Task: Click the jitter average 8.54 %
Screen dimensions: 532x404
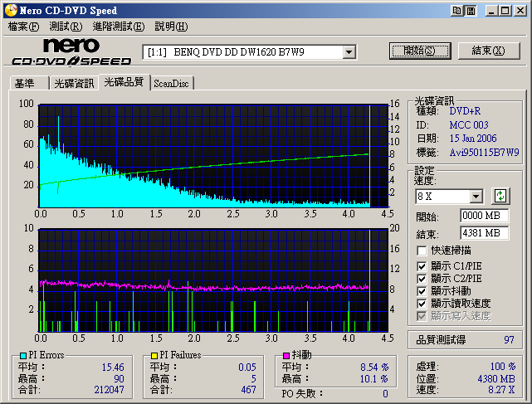Action: [x=374, y=367]
